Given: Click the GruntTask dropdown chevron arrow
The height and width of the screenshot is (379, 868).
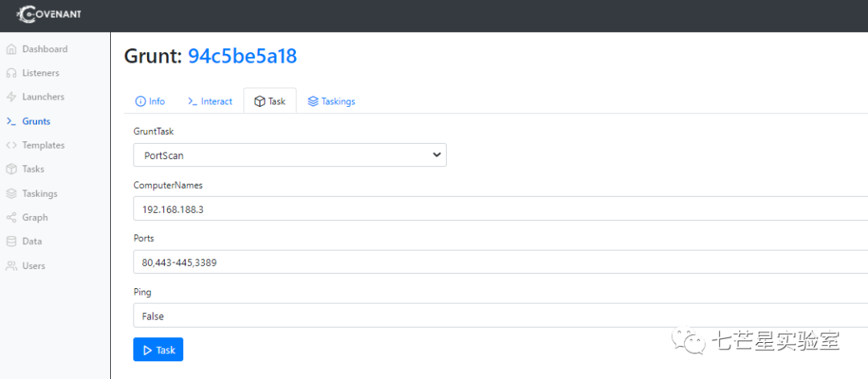Looking at the screenshot, I should (x=436, y=155).
